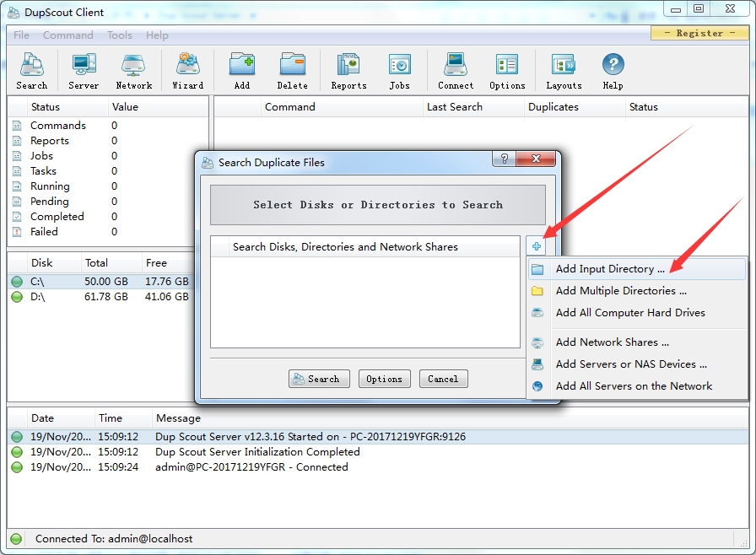Open the Server toolbar icon
Image resolution: width=756 pixels, height=555 pixels.
click(x=84, y=72)
